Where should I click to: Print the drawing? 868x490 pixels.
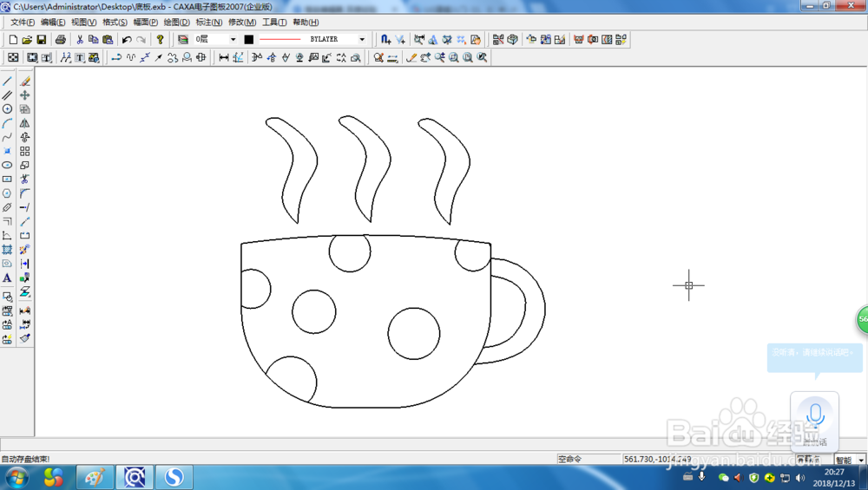click(x=61, y=39)
